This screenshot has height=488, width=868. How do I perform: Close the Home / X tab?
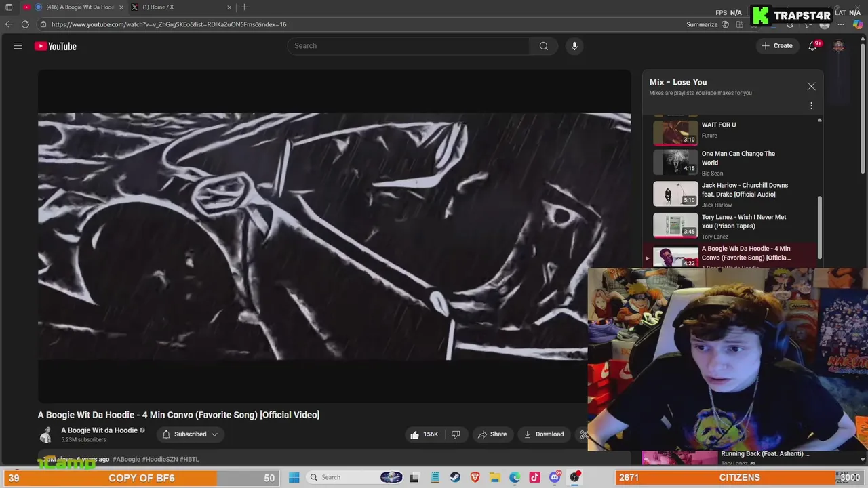pyautogui.click(x=229, y=7)
